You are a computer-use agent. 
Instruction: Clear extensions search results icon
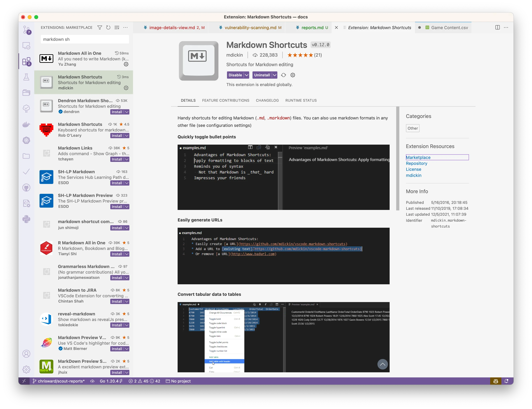point(117,27)
